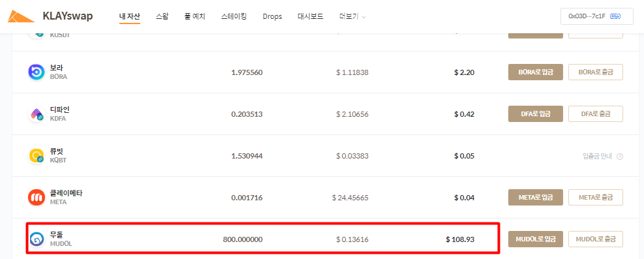Click the 큐빗 token name
The width and height of the screenshot is (644, 259).
(x=56, y=151)
